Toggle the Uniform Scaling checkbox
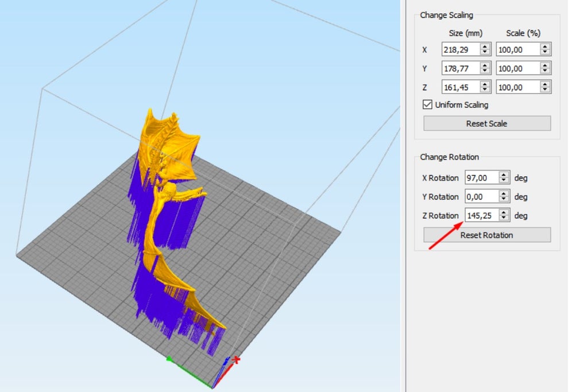Screen dimensions: 588x392 [427, 104]
